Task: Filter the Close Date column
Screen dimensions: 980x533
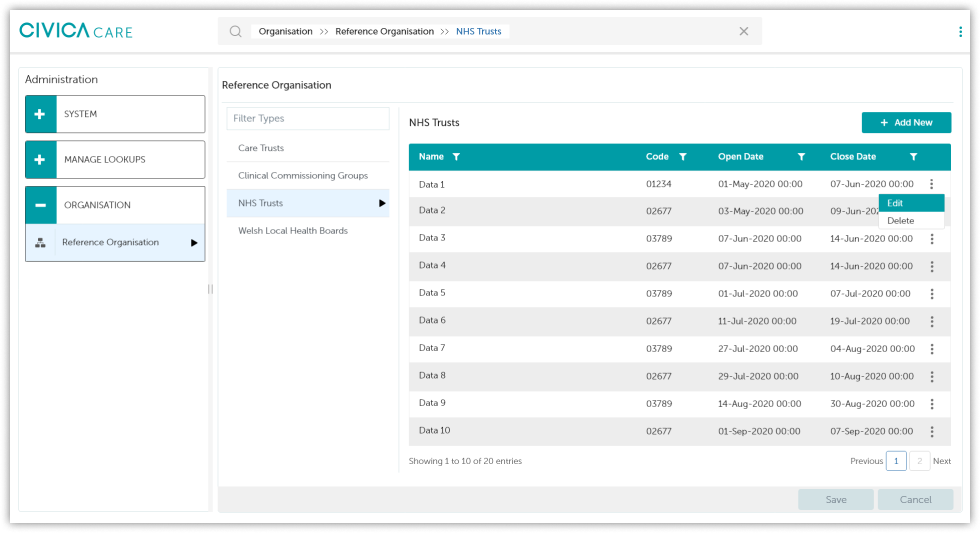Action: click(x=913, y=157)
